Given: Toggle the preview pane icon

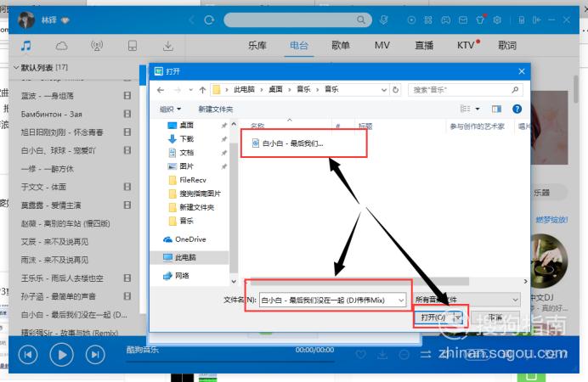Looking at the screenshot, I should (x=496, y=109).
